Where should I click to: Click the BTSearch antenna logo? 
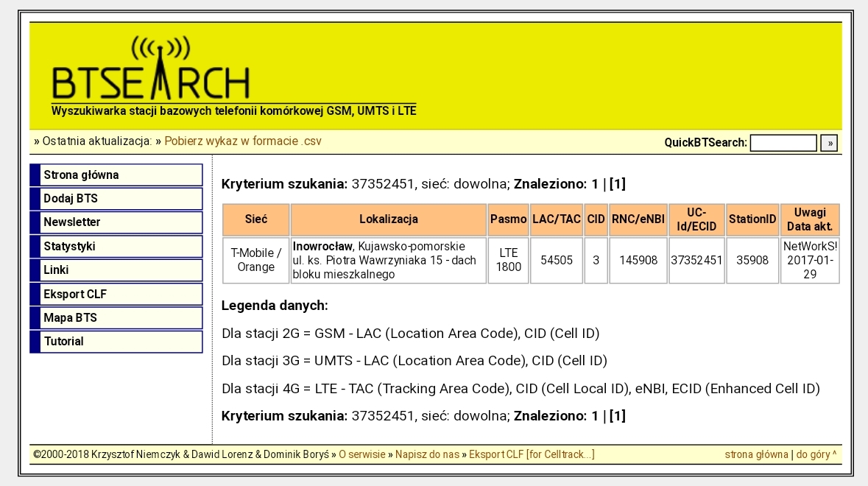151,68
